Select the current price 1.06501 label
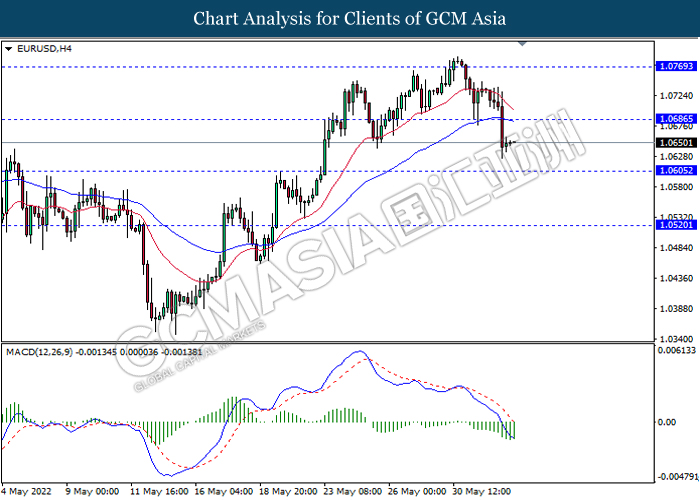The height and width of the screenshot is (500, 700). point(676,143)
